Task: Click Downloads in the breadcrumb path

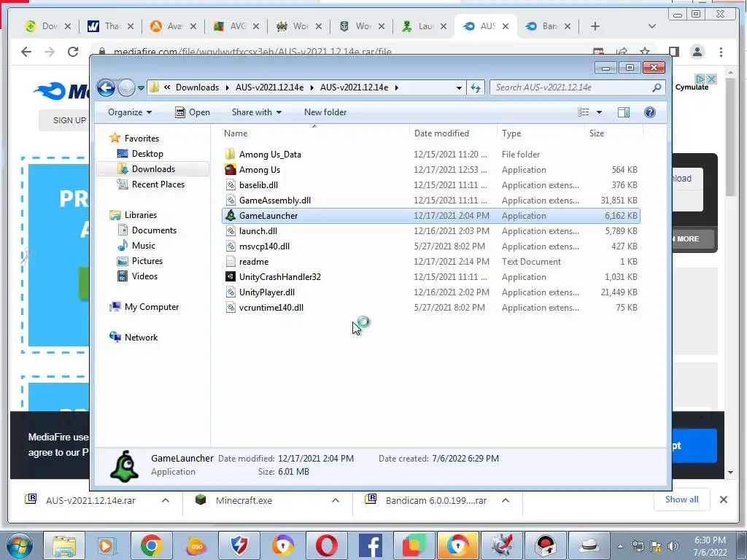Action: click(x=197, y=87)
